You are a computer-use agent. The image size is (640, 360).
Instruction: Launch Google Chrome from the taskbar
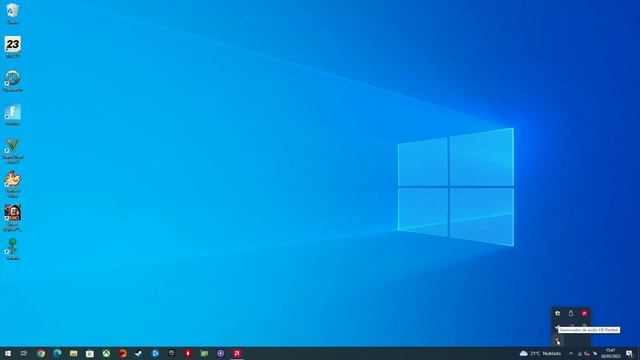[41, 353]
